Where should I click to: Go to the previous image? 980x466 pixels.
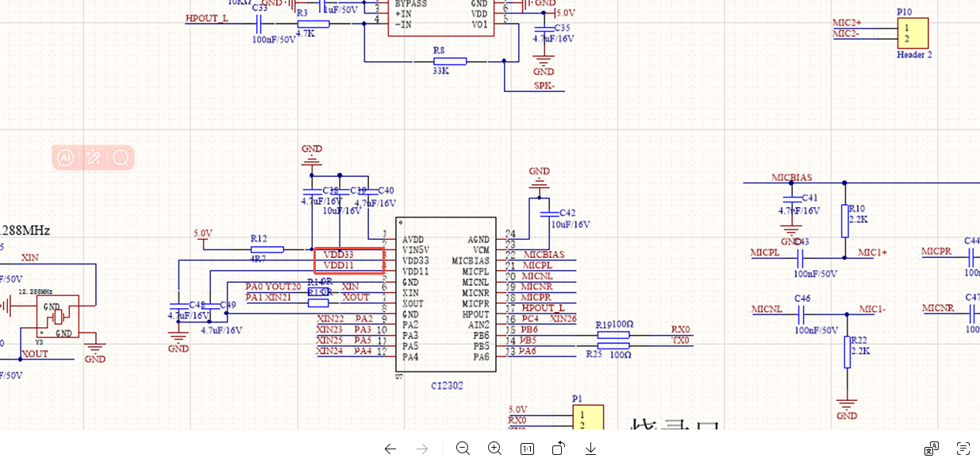tap(390, 449)
